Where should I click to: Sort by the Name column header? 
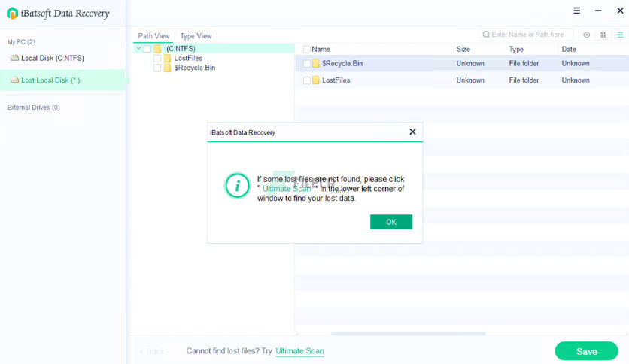pyautogui.click(x=321, y=50)
